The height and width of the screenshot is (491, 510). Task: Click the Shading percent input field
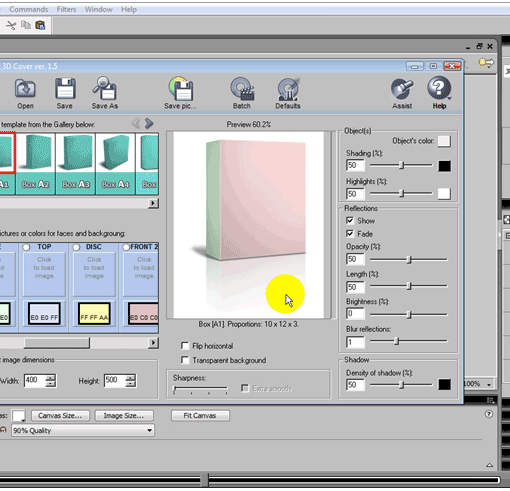tap(355, 165)
